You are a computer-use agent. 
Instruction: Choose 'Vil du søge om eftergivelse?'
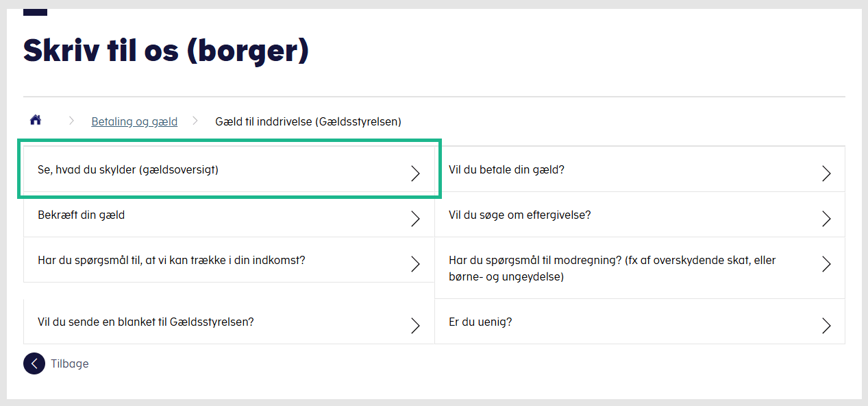519,215
